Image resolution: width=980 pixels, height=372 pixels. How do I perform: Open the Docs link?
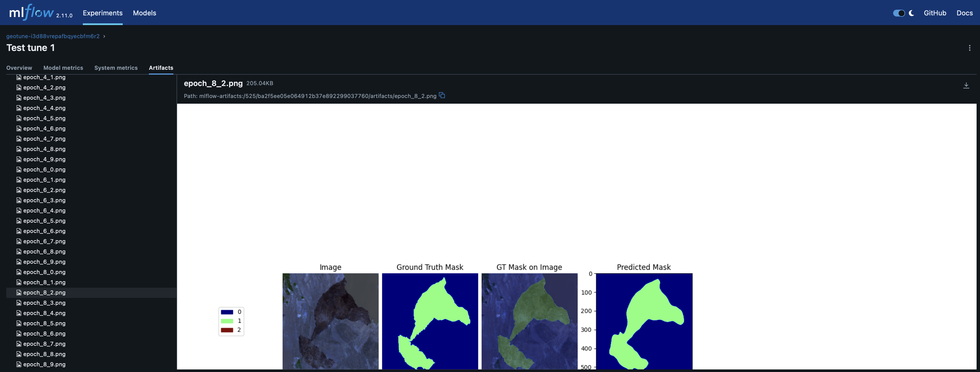click(964, 13)
